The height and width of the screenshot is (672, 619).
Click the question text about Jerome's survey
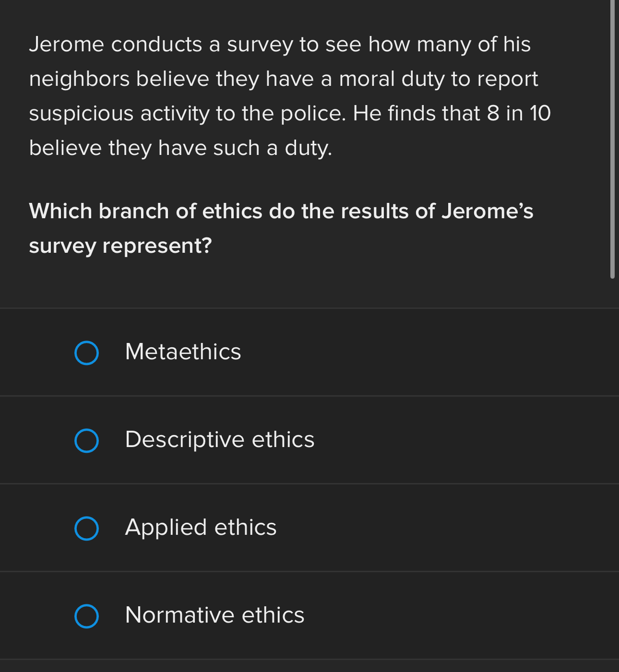(281, 228)
